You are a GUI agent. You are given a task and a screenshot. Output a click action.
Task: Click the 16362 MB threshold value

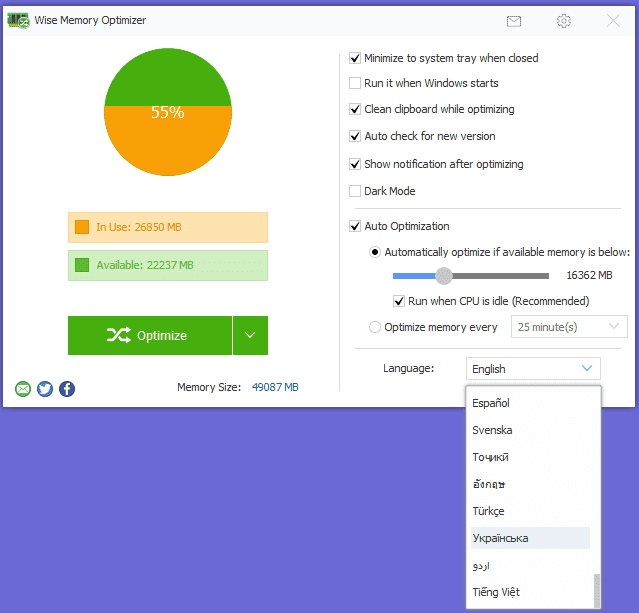pyautogui.click(x=589, y=276)
